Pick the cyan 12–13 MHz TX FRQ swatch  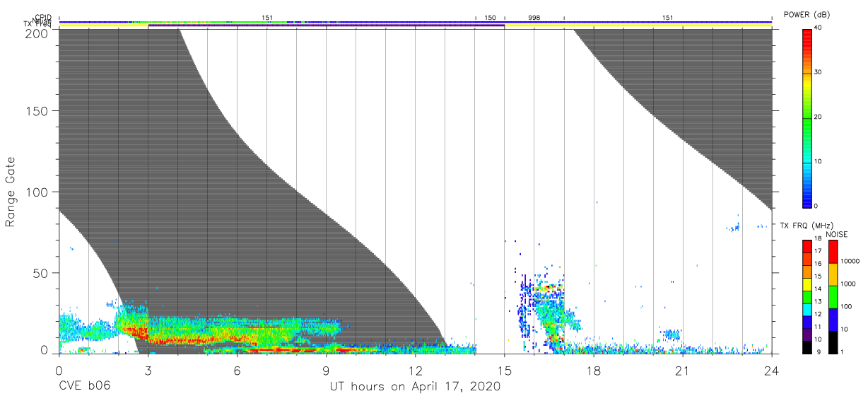point(807,310)
